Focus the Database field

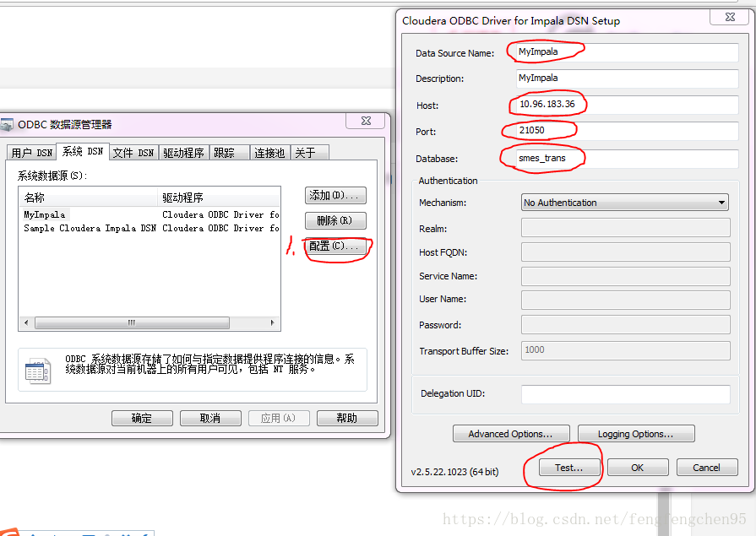coord(627,159)
